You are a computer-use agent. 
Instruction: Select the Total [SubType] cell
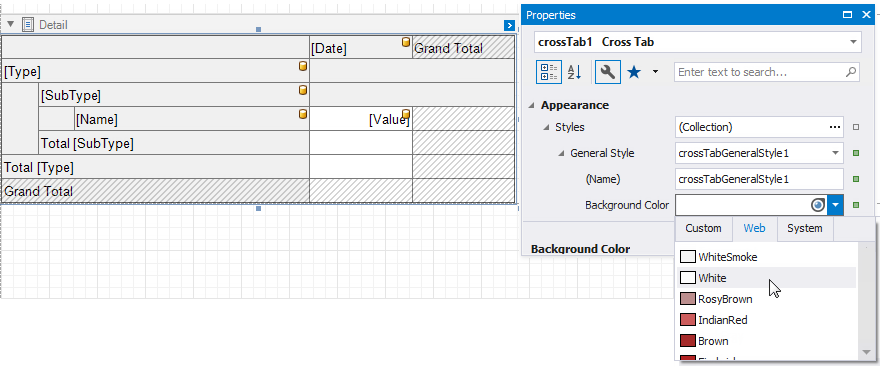174,143
